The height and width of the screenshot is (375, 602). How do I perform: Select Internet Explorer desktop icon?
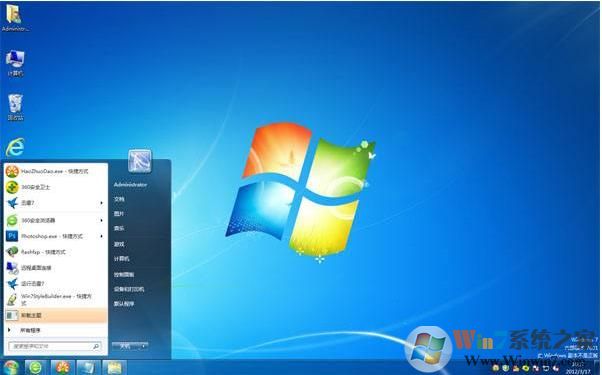[x=15, y=147]
